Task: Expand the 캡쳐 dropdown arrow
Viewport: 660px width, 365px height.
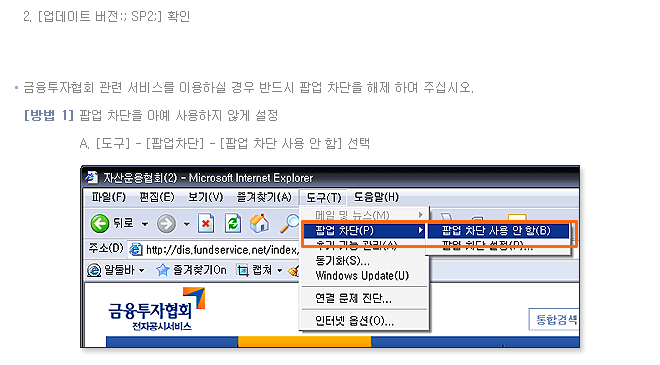Action: pos(280,270)
